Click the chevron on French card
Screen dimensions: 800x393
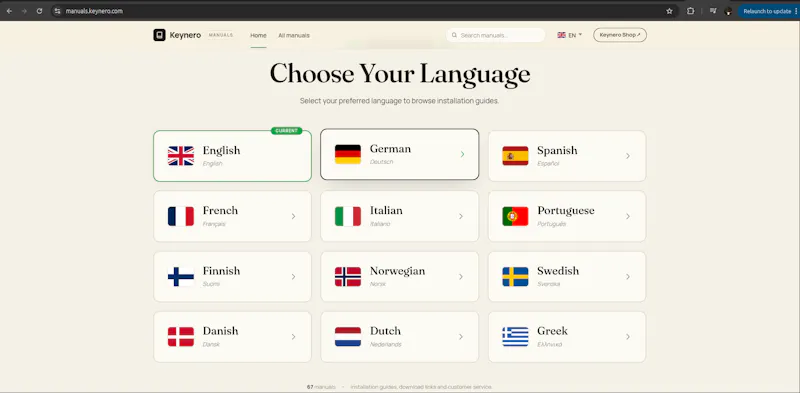[293, 216]
